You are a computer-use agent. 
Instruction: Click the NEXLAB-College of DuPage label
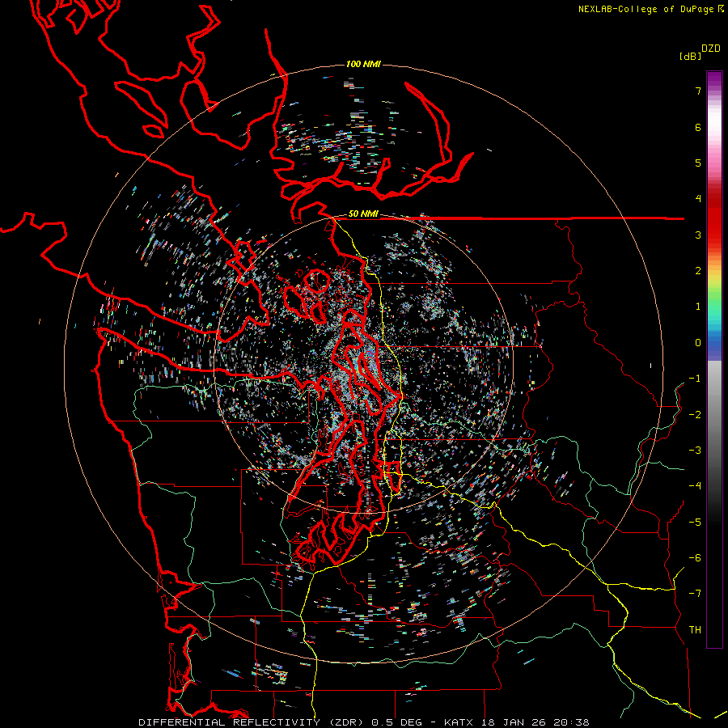[646, 9]
